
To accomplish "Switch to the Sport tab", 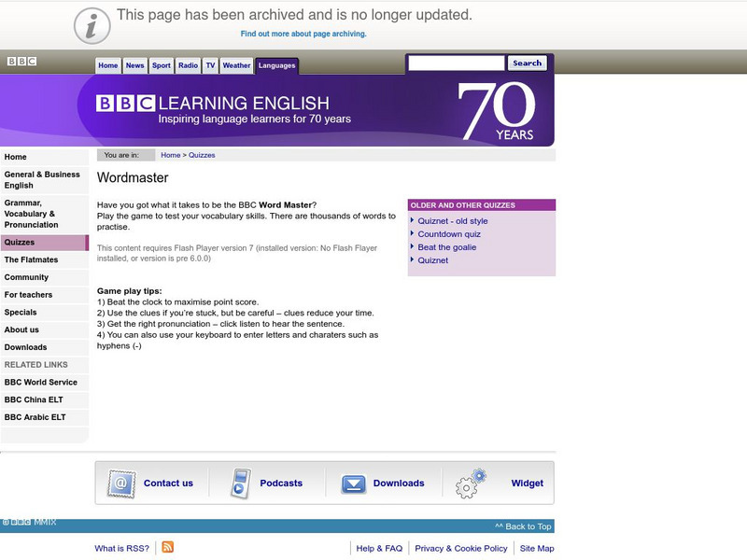I will [x=161, y=65].
